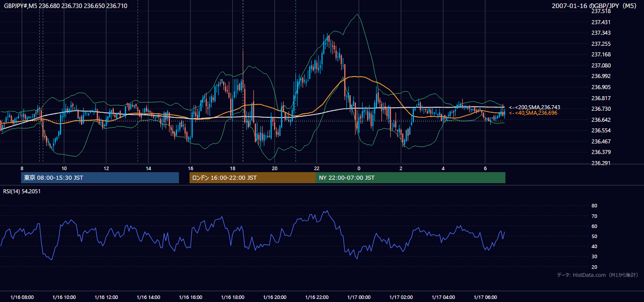Click the bottom time label 1/16 22:00
Viewport: 644px width, 302px height.
(316, 297)
